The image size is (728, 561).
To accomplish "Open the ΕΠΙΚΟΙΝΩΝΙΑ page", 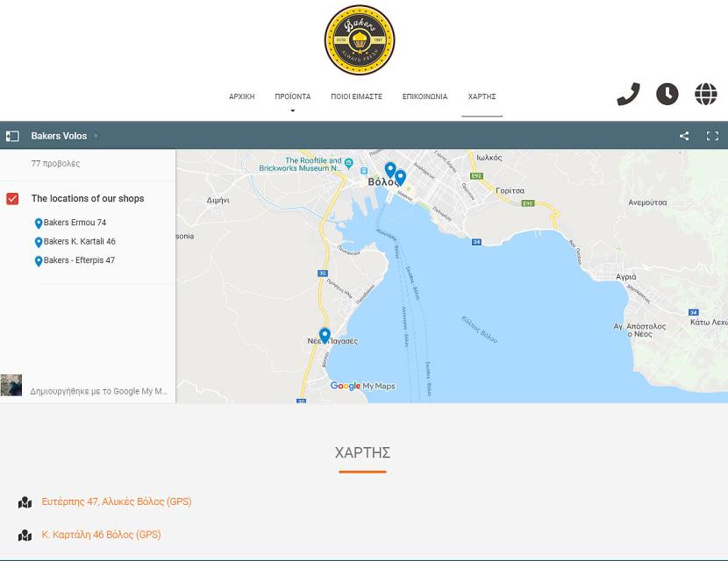I will (425, 96).
